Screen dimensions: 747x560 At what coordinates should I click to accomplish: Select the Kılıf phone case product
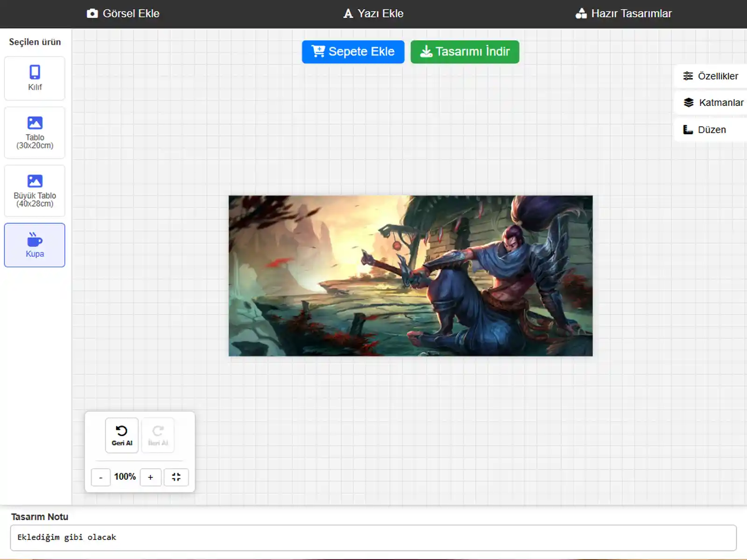coord(35,78)
